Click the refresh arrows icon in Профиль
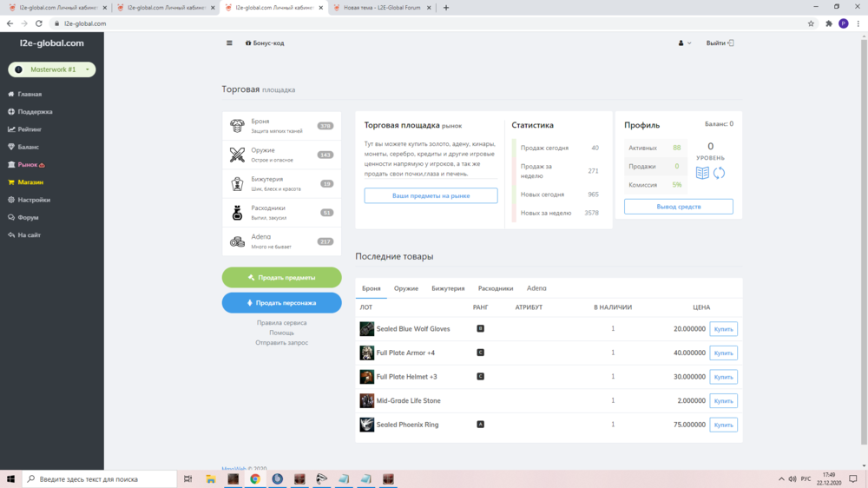 click(x=719, y=173)
